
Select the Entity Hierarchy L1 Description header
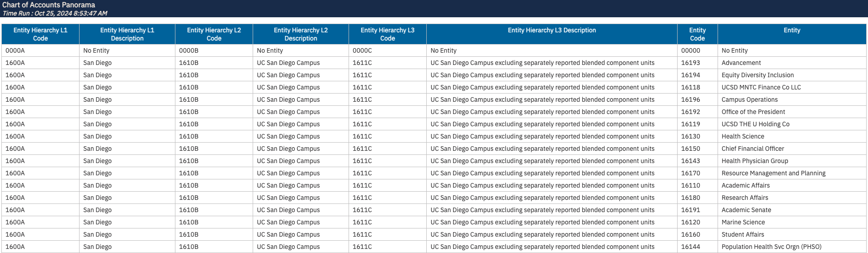(x=127, y=34)
